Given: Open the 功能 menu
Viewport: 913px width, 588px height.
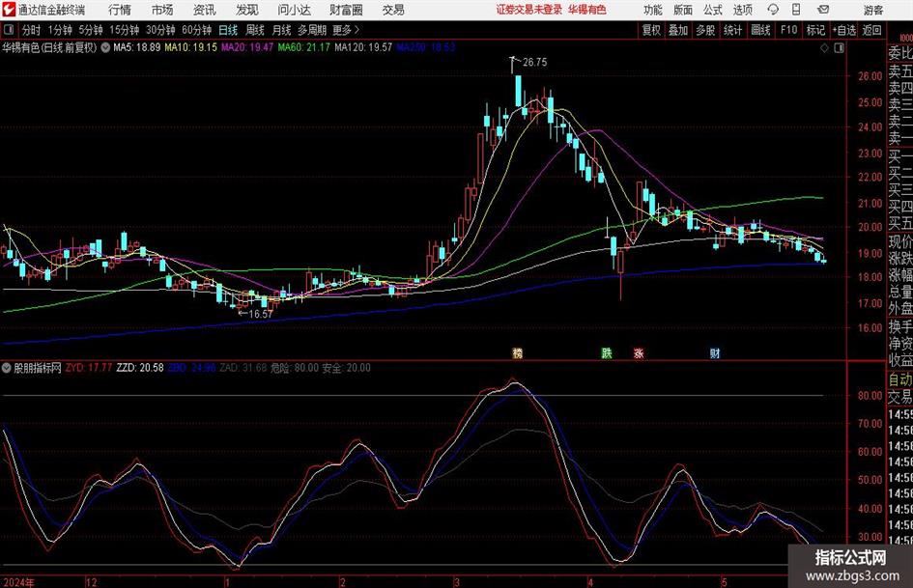Looking at the screenshot, I should click(x=653, y=10).
